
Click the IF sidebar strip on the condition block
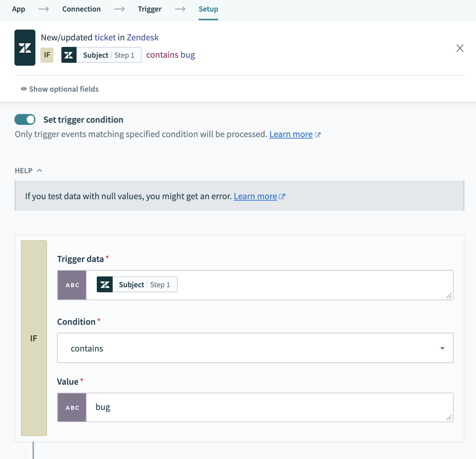coord(34,338)
